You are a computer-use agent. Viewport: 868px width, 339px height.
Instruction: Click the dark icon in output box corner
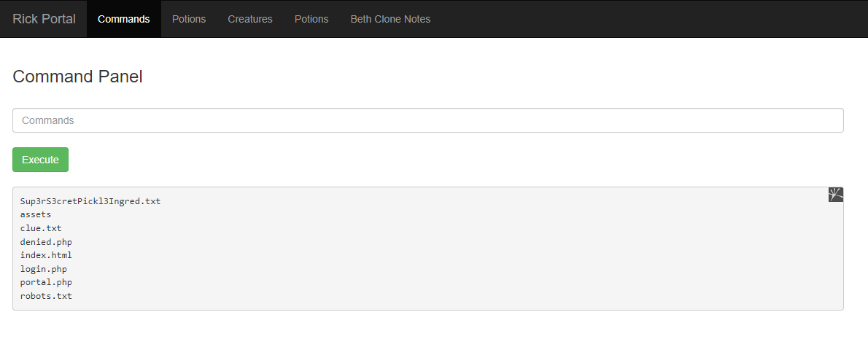pos(836,195)
